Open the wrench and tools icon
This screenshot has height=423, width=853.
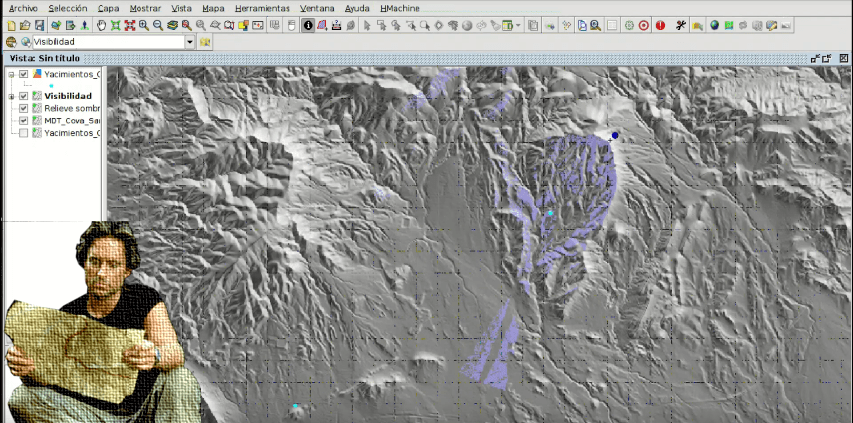[682, 25]
